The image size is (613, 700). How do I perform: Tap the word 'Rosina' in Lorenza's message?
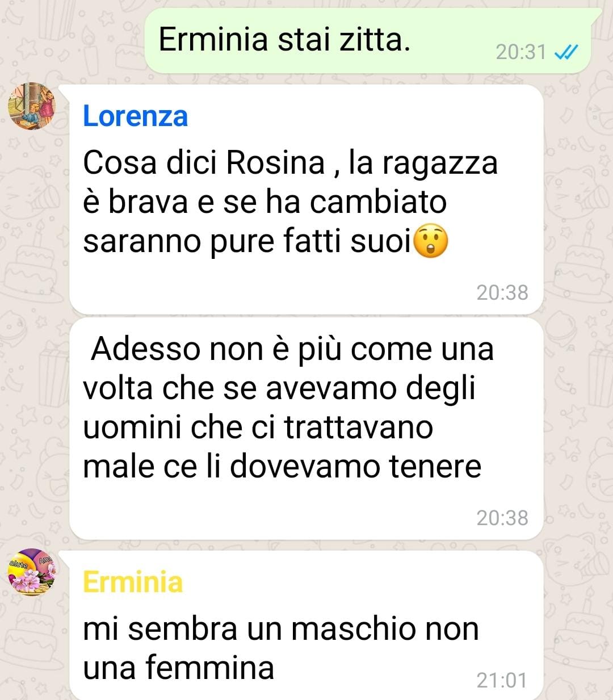click(275, 163)
